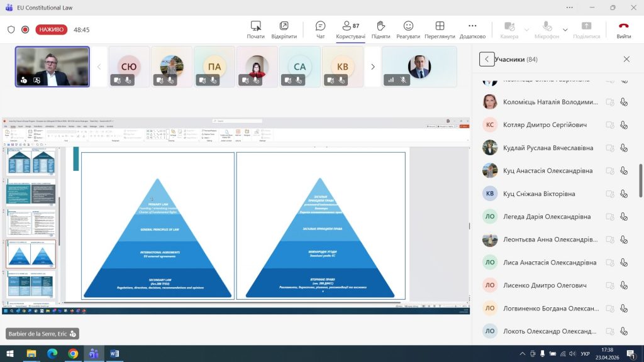
Task: Select participant Котляр Дмитро Сергійович
Action: pos(545,125)
